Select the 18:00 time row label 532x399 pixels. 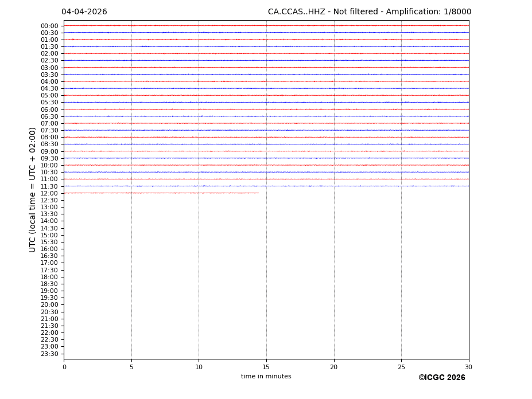coord(49,277)
